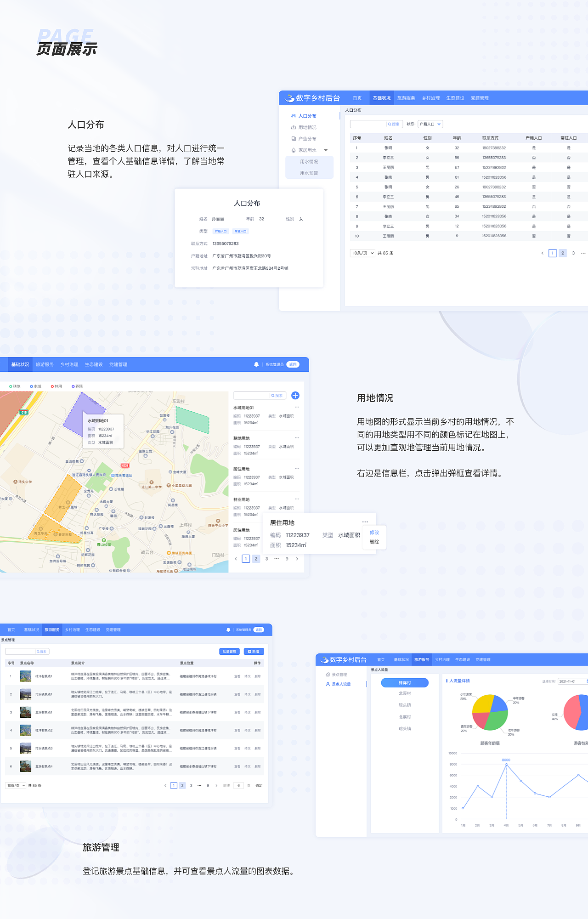Choose 修改 in the 居住用地 popup menu
Screen dimensions: 588x919
[374, 533]
